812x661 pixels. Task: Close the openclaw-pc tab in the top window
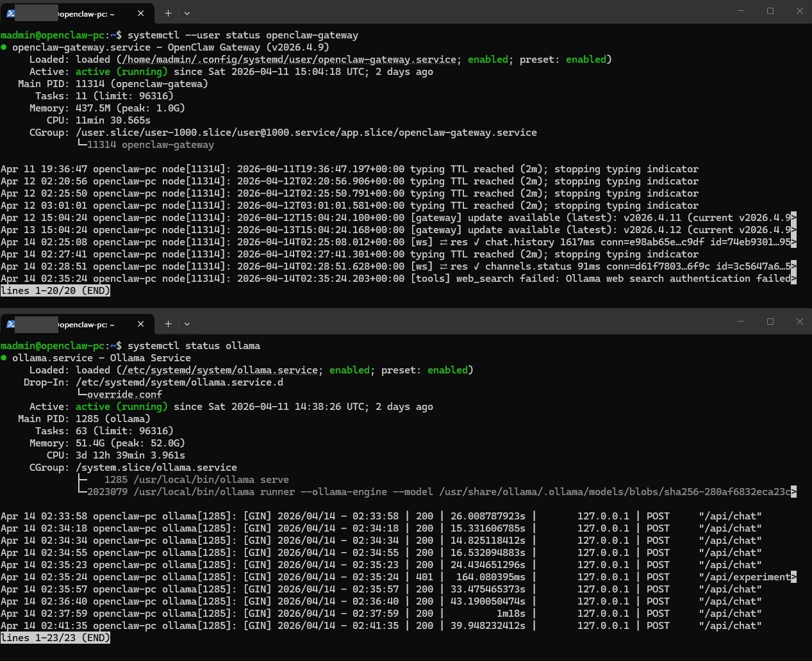(140, 13)
